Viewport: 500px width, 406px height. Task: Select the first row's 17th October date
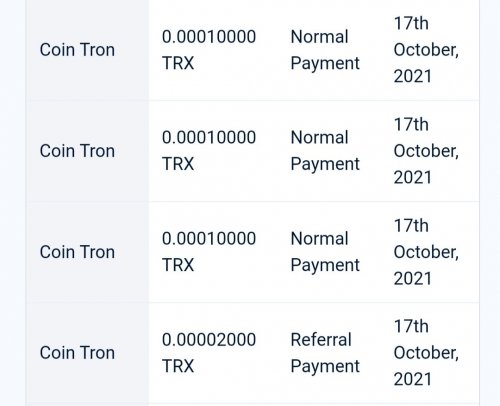426,50
